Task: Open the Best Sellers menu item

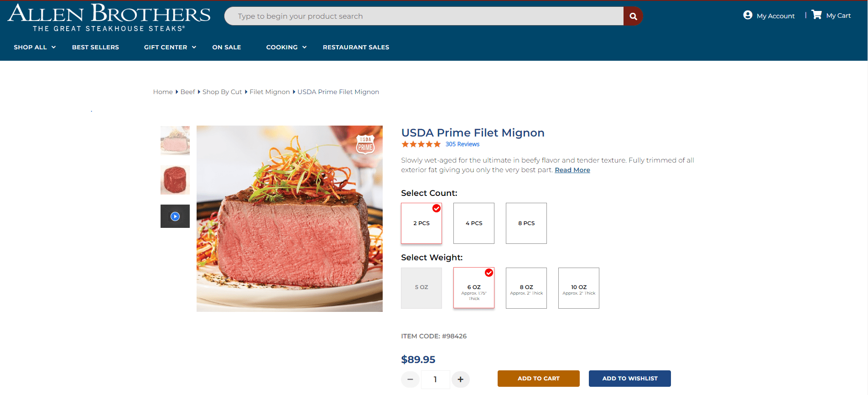Action: 95,47
